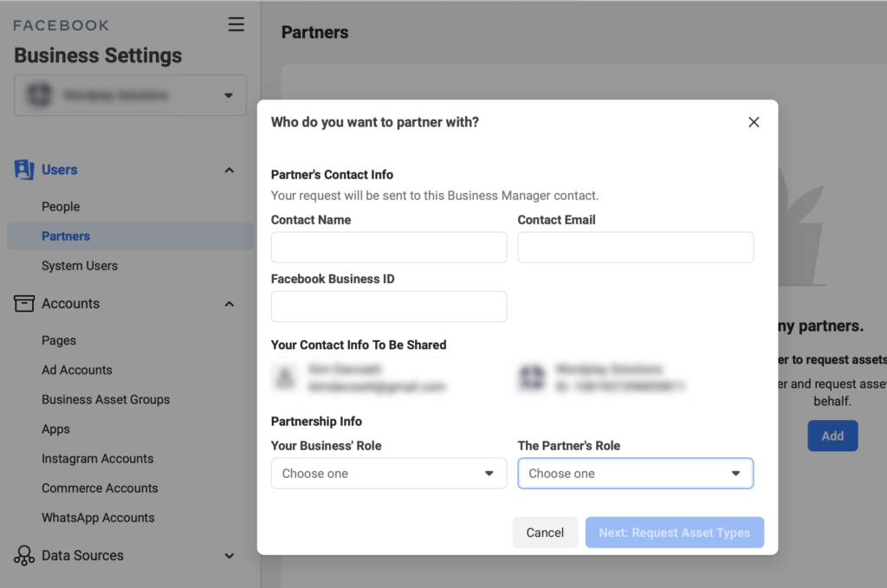Screen dimensions: 887x588
Task: Click the Cancel button
Action: (x=545, y=532)
